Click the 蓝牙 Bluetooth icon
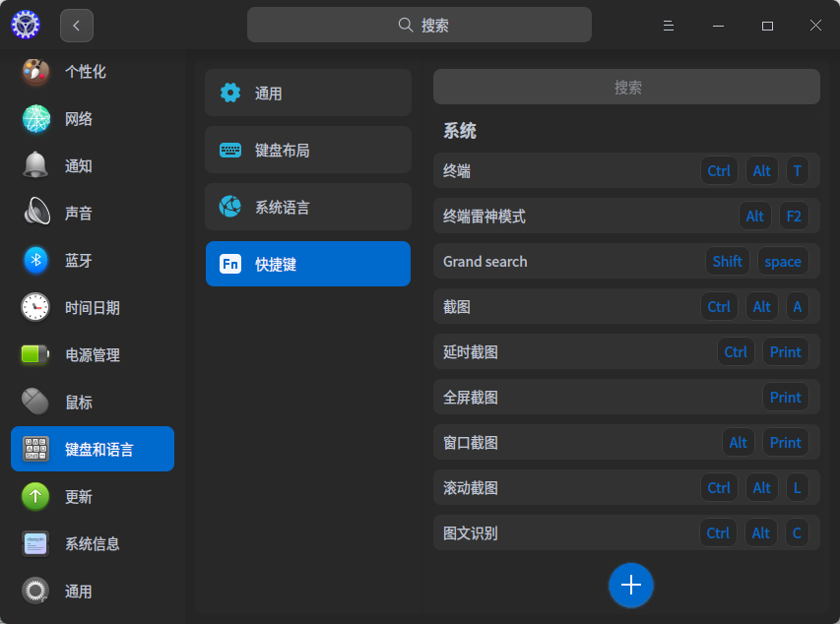Screen dimensions: 840x624 click(35, 260)
